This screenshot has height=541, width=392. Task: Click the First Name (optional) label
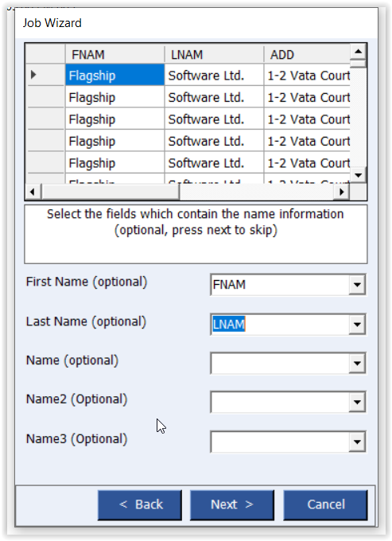pos(87,282)
